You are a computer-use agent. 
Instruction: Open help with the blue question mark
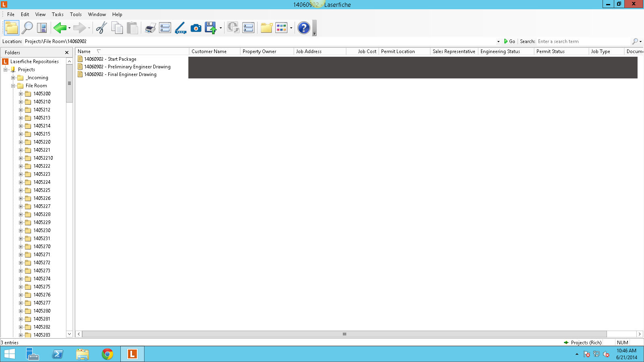click(x=304, y=28)
